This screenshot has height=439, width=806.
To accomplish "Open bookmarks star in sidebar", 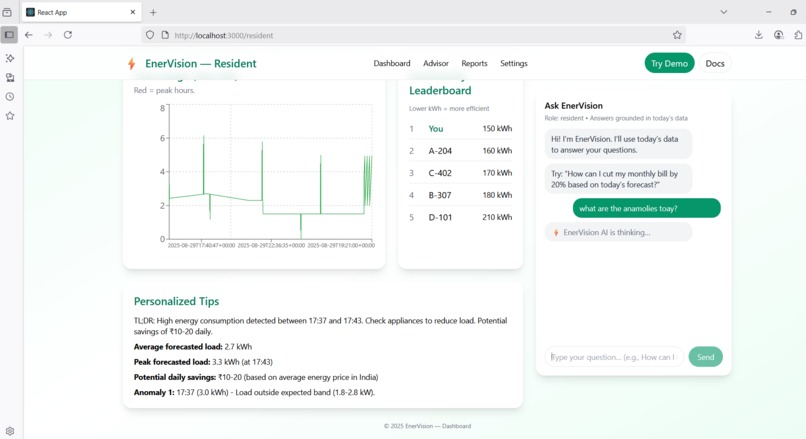I will [10, 116].
